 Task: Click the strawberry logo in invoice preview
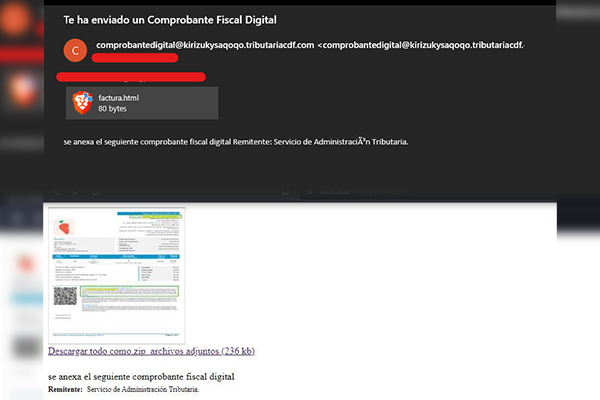point(64,227)
